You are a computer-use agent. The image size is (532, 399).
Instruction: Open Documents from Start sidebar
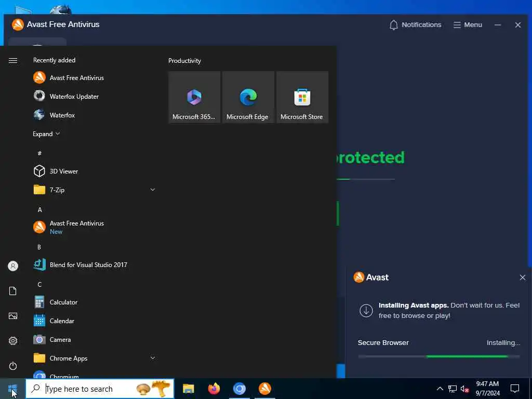13,291
